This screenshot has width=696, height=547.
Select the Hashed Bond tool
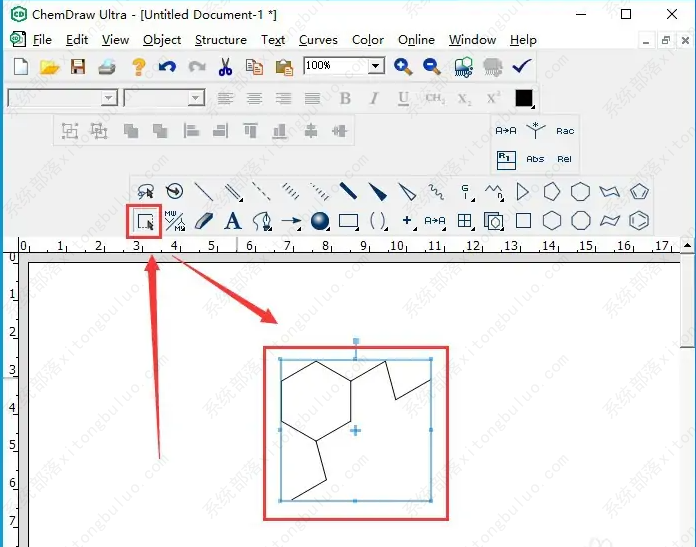291,192
